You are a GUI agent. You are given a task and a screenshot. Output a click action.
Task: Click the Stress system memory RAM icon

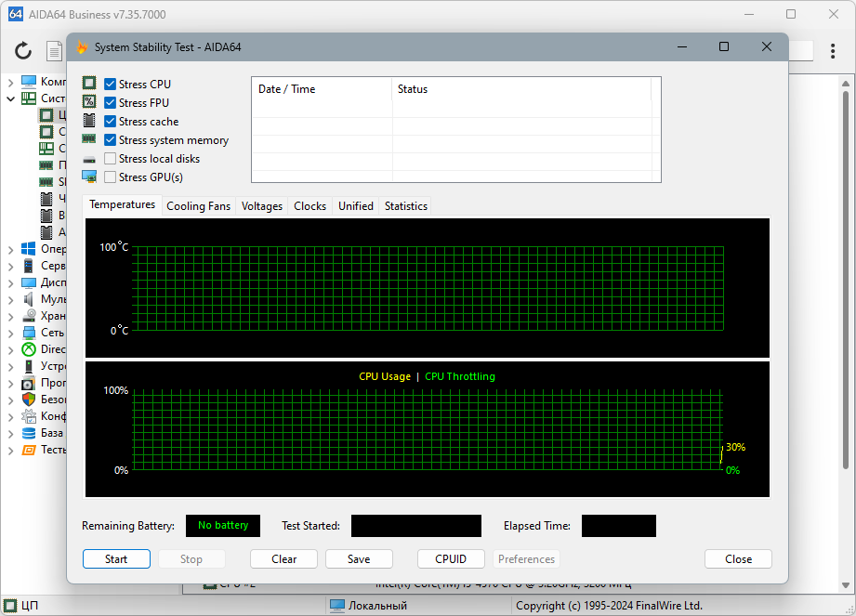point(89,139)
